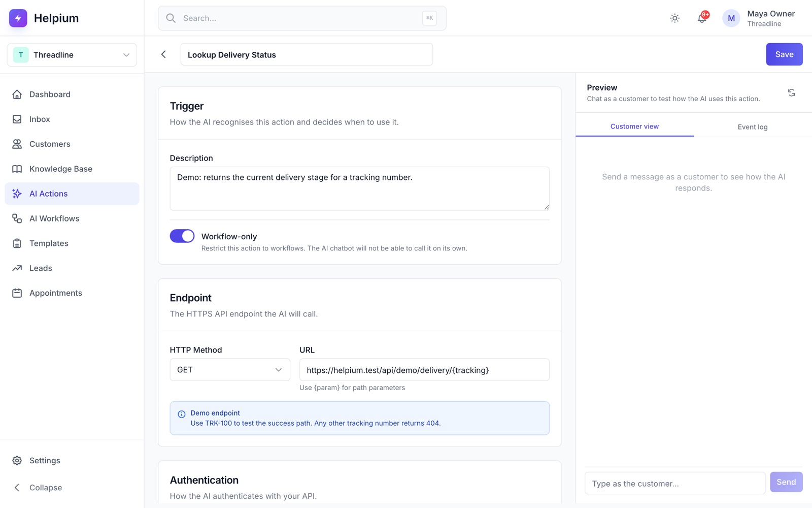Click the Inbox tray icon
The width and height of the screenshot is (812, 508).
(x=17, y=119)
